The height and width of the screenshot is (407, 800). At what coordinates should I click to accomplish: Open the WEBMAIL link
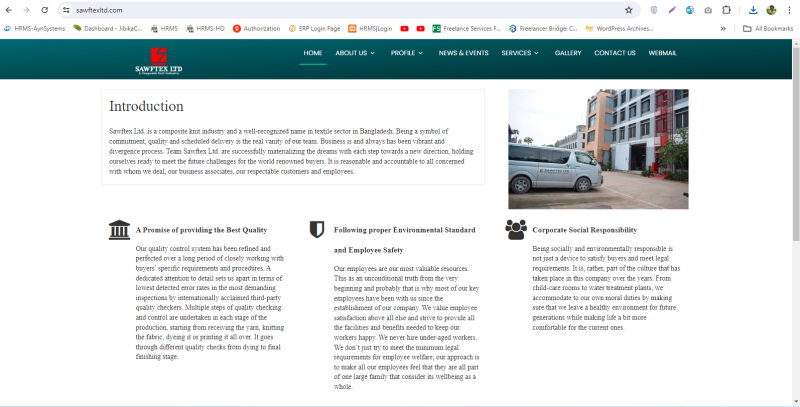pos(662,53)
